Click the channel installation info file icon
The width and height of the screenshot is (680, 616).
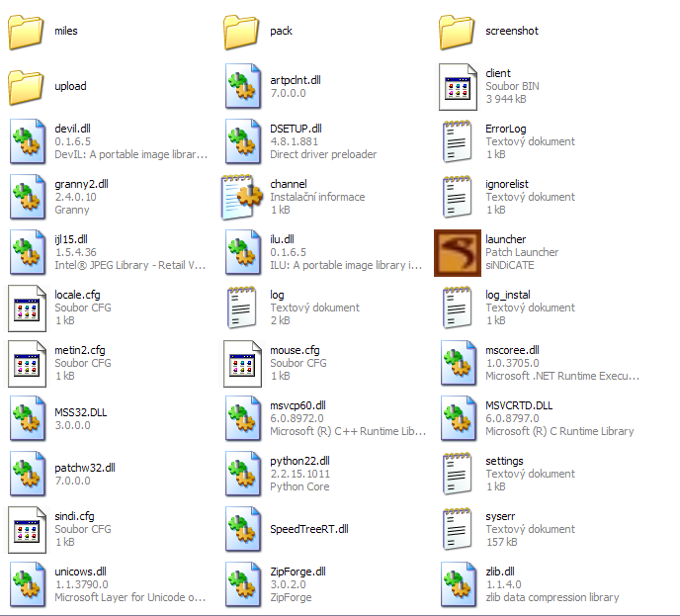242,198
